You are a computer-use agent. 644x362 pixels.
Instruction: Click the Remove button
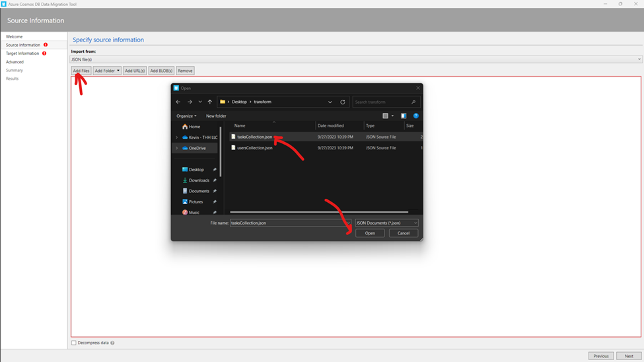[185, 71]
